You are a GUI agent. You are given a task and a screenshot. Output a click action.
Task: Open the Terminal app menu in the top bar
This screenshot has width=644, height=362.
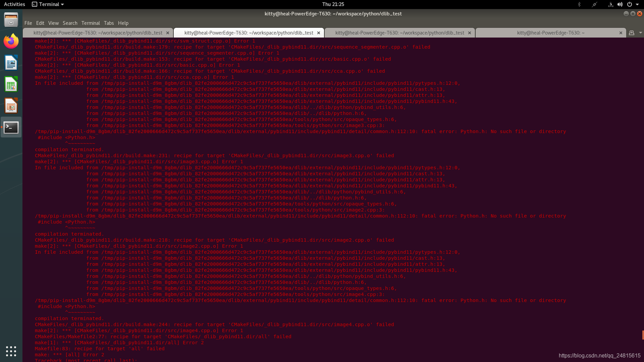click(48, 4)
